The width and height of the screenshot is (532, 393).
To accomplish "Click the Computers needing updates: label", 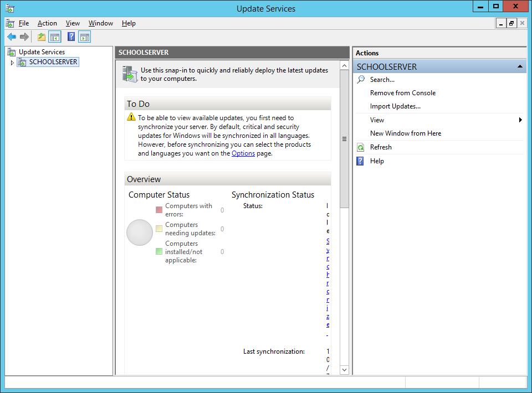I will point(190,229).
